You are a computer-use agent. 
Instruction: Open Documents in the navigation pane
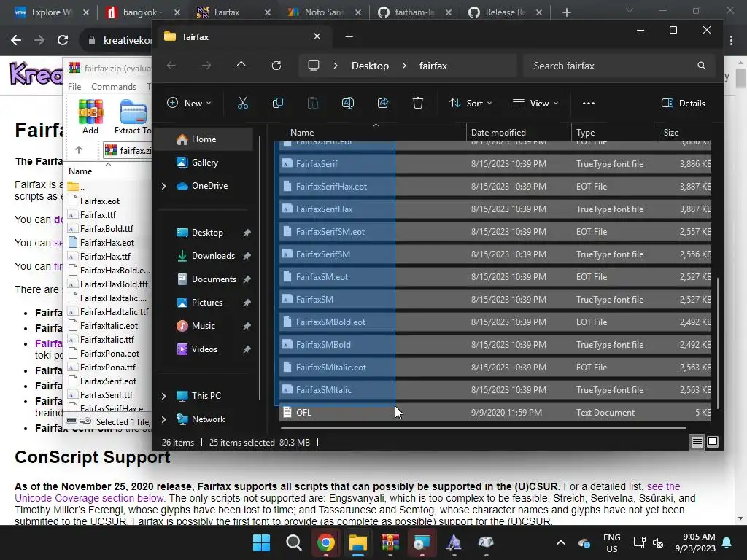coord(214,279)
